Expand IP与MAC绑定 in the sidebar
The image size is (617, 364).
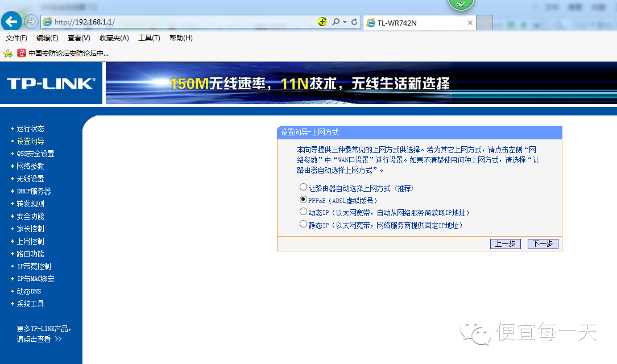point(35,279)
